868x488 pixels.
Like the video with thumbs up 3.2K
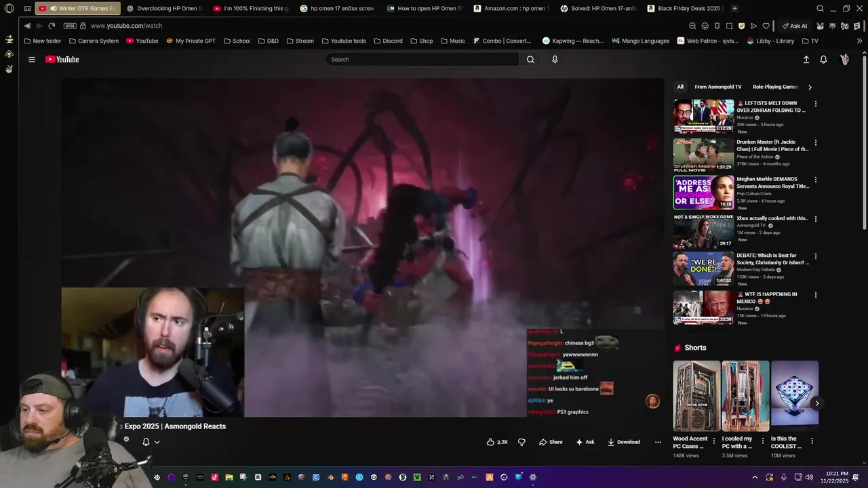pyautogui.click(x=497, y=442)
